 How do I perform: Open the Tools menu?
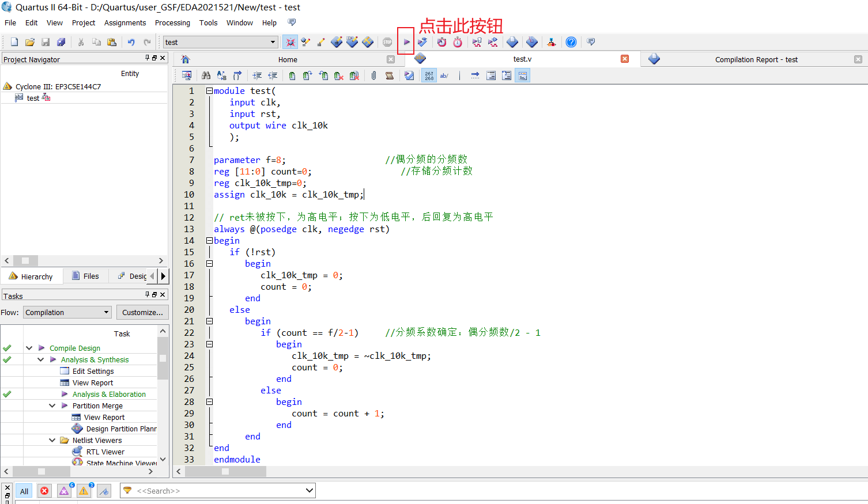[x=208, y=23]
